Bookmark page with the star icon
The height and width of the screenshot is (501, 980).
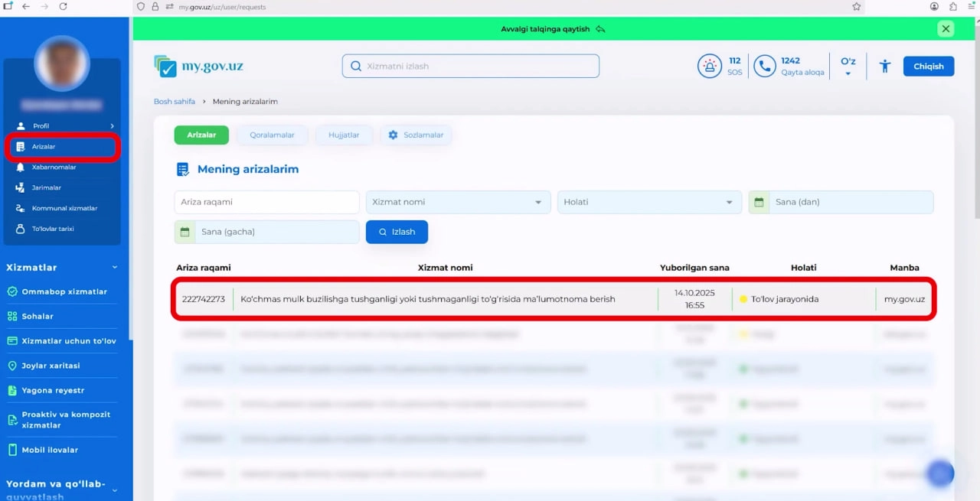tap(857, 6)
